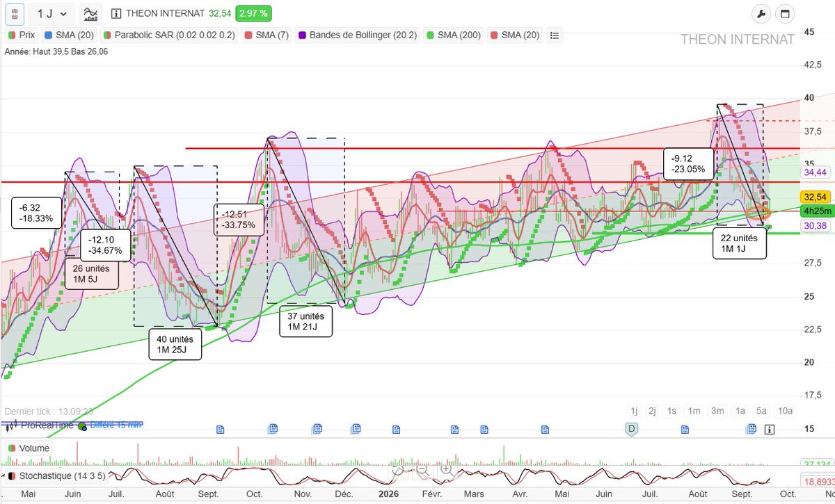The image size is (835, 504).
Task: Switch chart to fullscreen window icon
Action: coord(786,14)
